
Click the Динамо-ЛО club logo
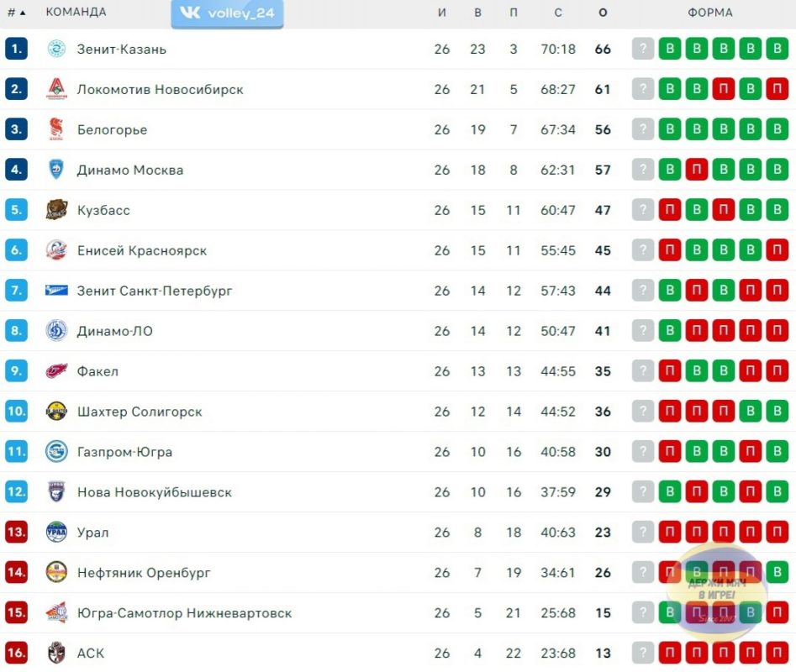tap(56, 331)
